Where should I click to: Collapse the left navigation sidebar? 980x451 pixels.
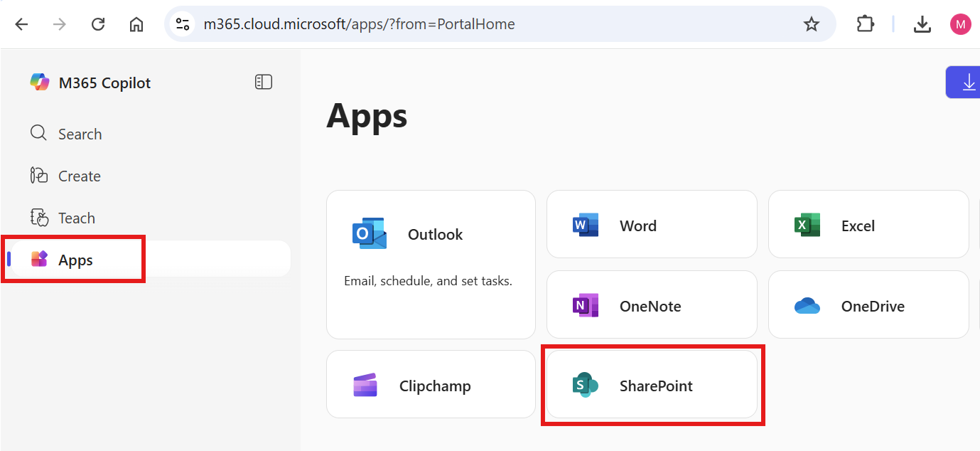pyautogui.click(x=264, y=83)
